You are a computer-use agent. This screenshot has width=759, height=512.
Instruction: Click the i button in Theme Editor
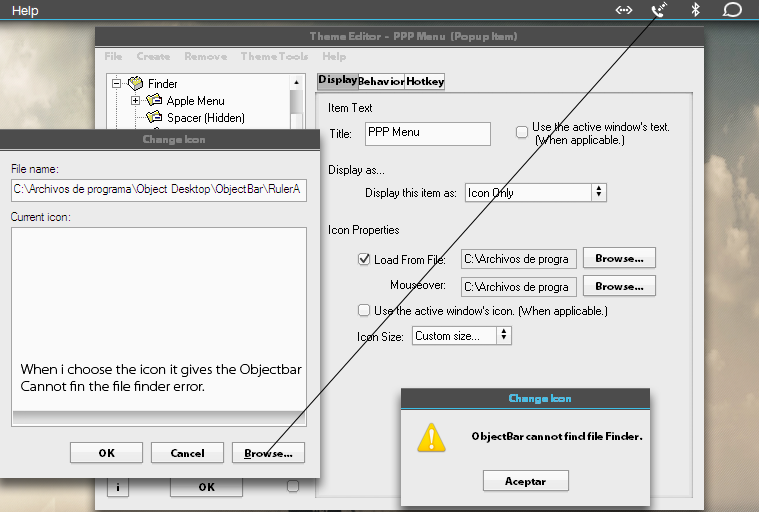coord(118,487)
